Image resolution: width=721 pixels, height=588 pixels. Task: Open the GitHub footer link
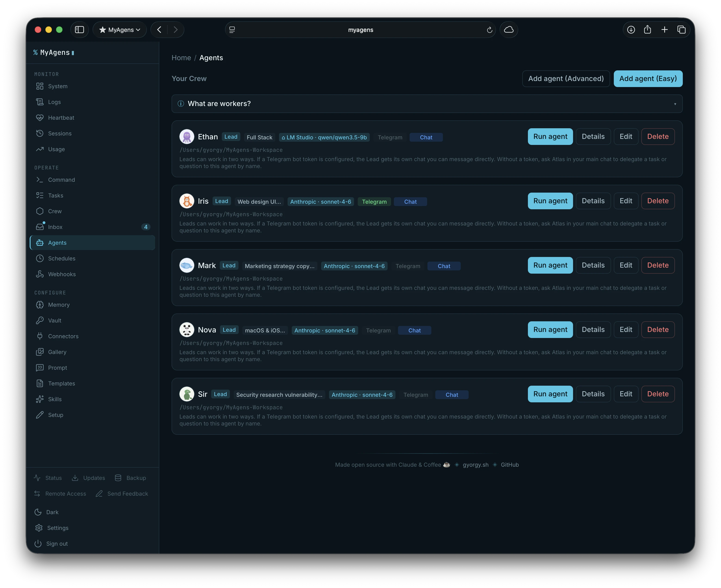coord(510,465)
